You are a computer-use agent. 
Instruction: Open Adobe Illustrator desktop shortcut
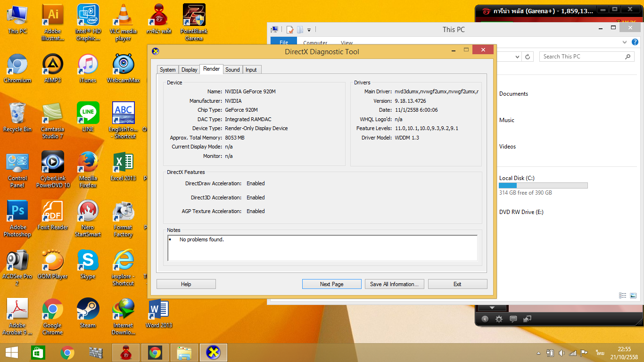53,22
